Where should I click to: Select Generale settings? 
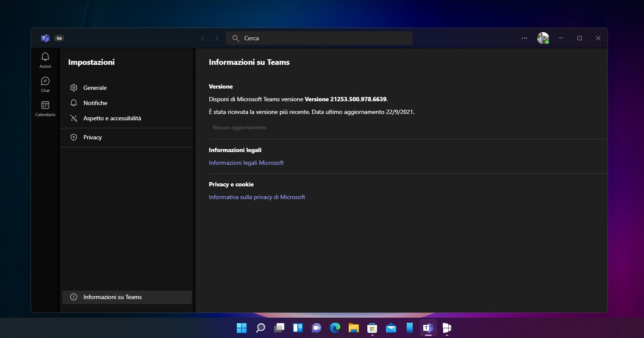tap(127, 88)
